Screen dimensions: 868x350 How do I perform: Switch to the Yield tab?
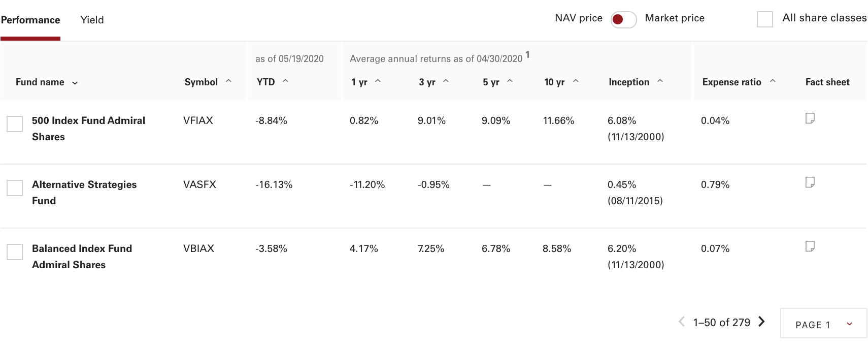pos(92,20)
